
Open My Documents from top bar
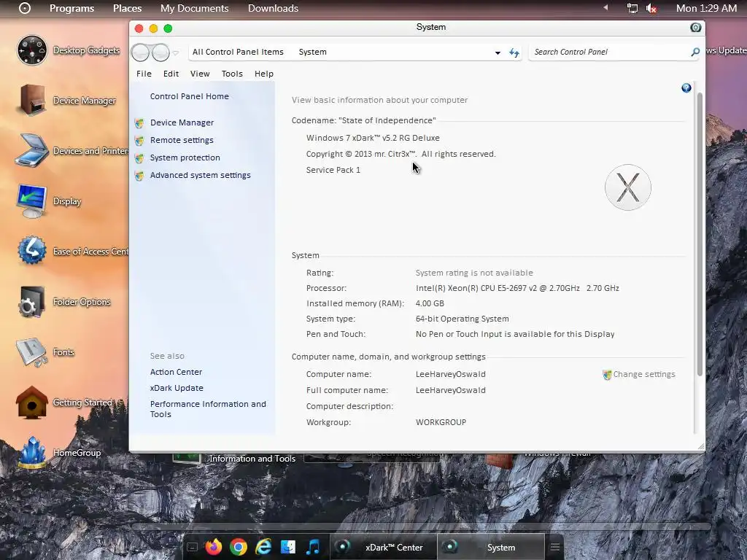[x=194, y=8]
